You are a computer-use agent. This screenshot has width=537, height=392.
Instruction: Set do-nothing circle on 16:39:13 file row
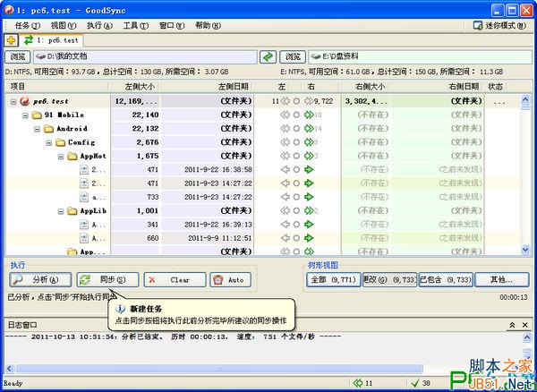[296, 225]
